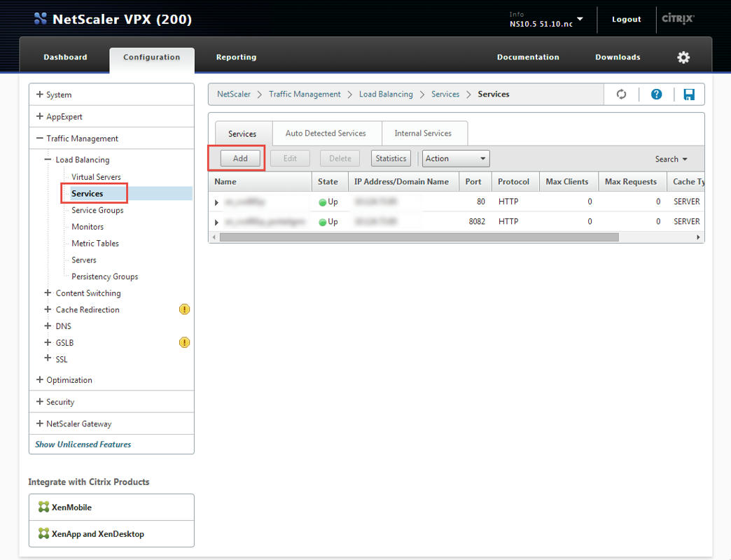The image size is (731, 560).
Task: Open the blue help question mark icon
Action: click(656, 94)
